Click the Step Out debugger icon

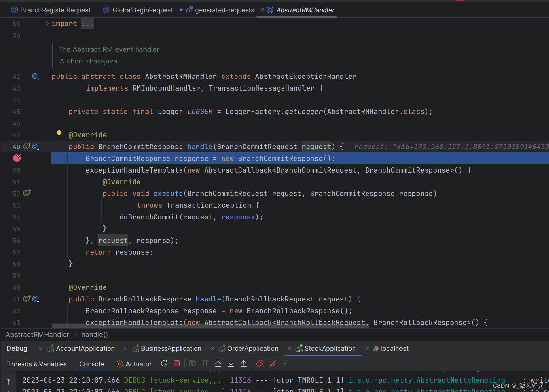[x=244, y=364]
